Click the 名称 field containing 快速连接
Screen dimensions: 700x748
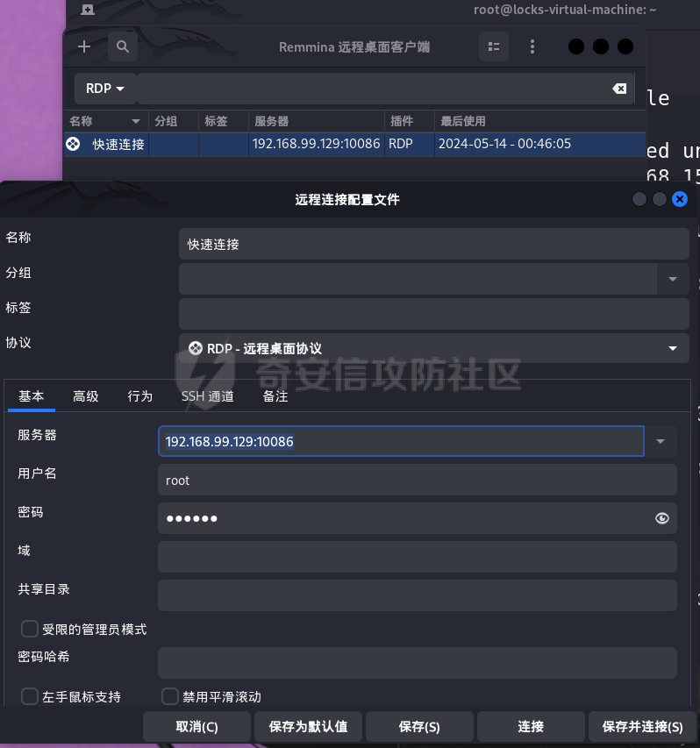tap(433, 244)
